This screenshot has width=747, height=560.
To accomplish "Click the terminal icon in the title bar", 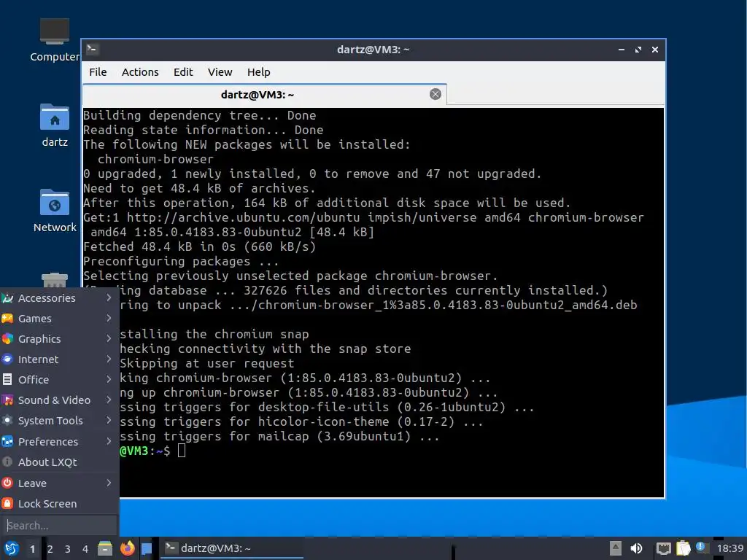I will pyautogui.click(x=93, y=49).
